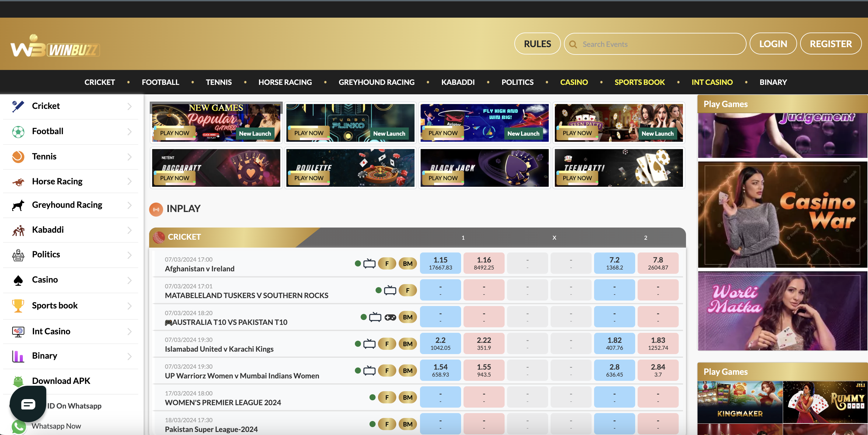Open Rummy game thumbnail

point(825,402)
